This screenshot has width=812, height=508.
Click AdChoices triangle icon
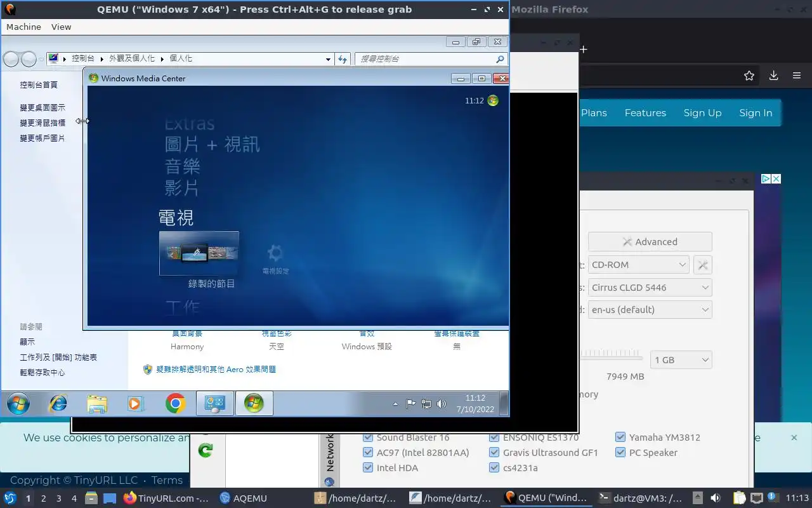click(x=766, y=179)
